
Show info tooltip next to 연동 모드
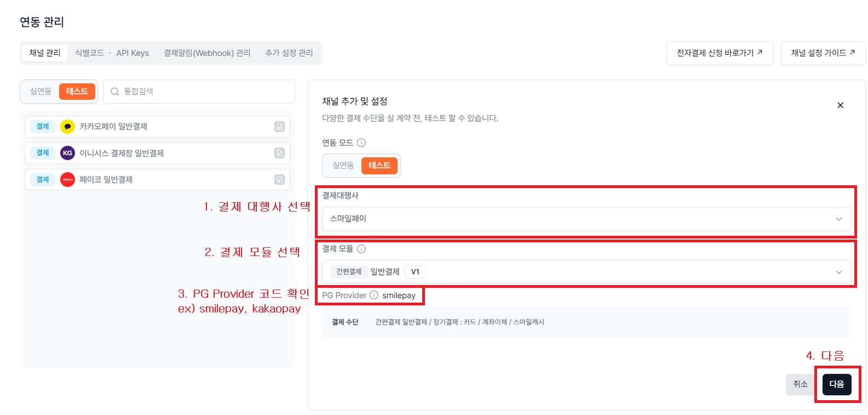(x=361, y=143)
